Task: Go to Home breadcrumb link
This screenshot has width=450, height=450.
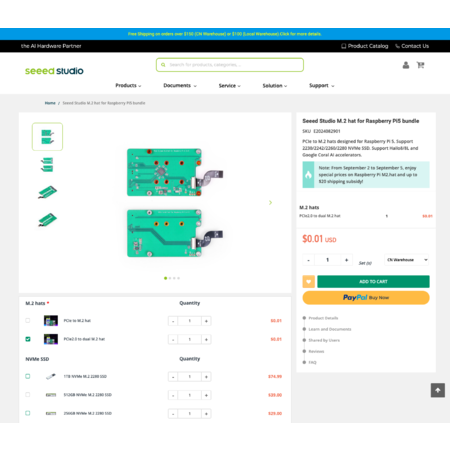Action: coord(50,103)
